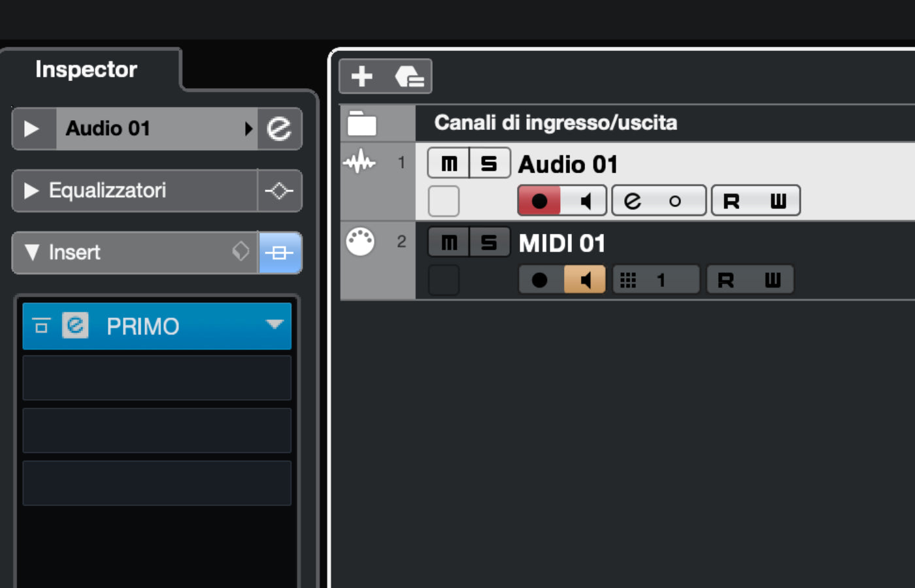Collapse the Insert section
This screenshot has height=588, width=915.
(31, 253)
